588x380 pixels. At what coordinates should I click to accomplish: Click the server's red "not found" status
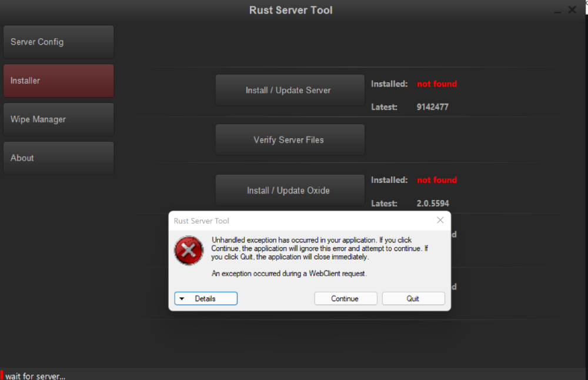[x=437, y=84]
